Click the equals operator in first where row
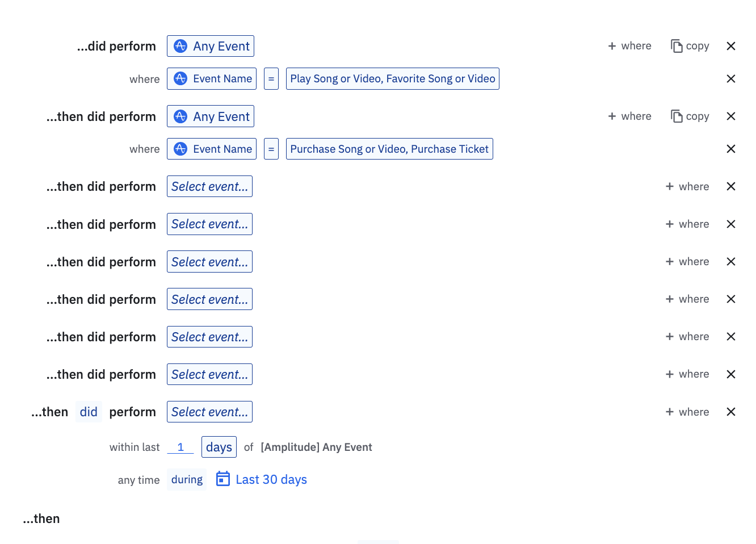The image size is (756, 544). [271, 79]
